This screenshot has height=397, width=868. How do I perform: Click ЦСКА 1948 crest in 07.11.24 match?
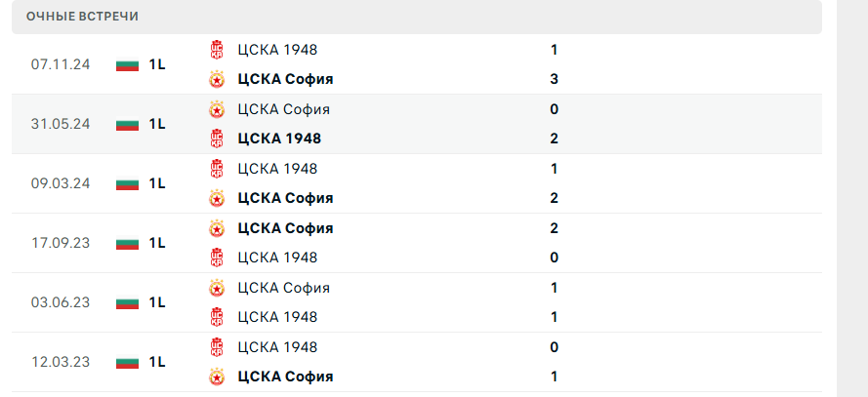[x=217, y=50]
